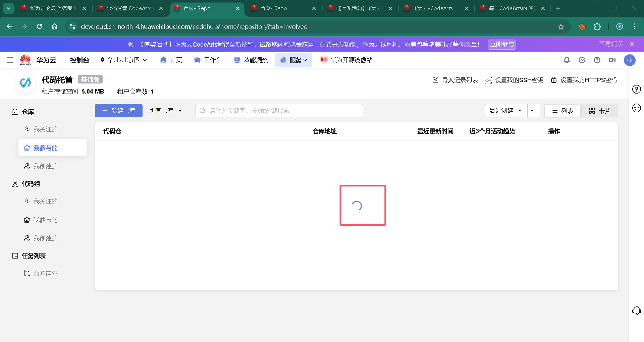The image size is (644, 342).
Task: View site information icon in address bar
Action: pos(72,26)
